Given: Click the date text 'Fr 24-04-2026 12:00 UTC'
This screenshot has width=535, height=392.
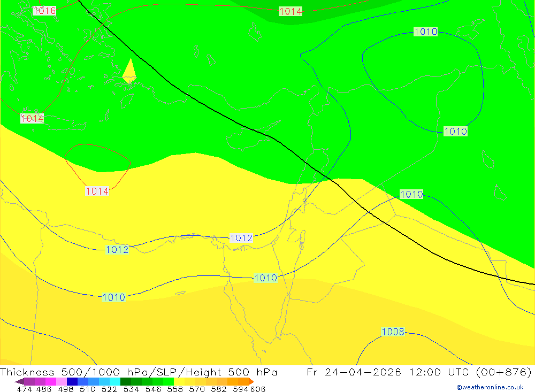Looking at the screenshot, I should coord(388,372).
